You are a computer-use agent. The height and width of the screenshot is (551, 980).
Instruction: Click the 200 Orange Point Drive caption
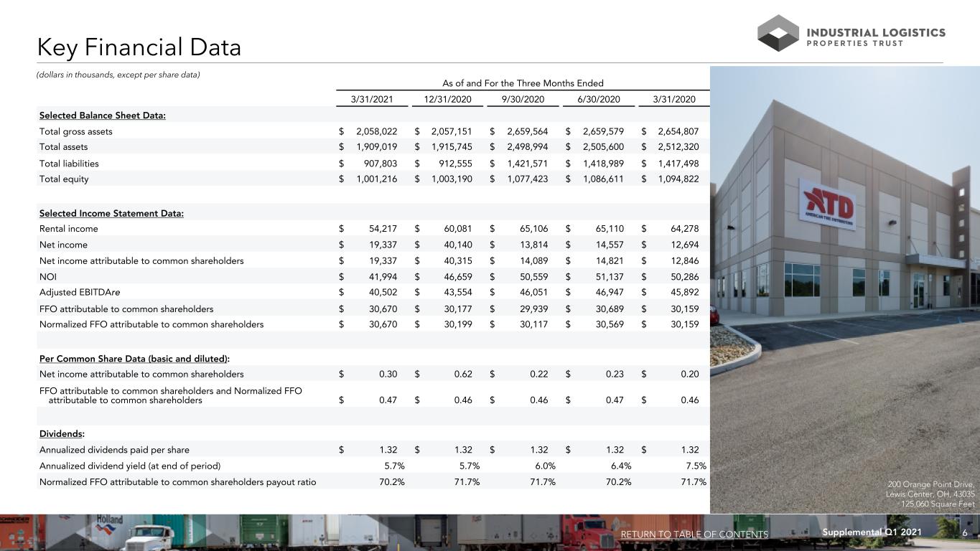click(931, 494)
